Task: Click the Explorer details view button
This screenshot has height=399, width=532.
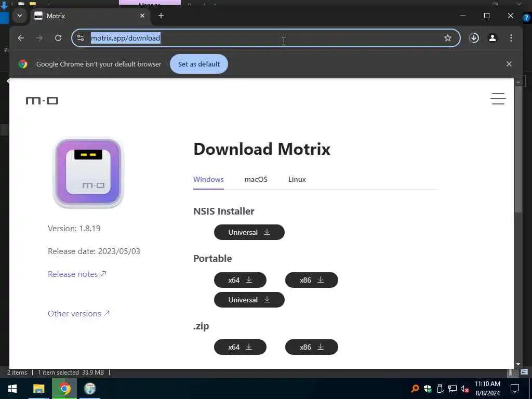Action: (511, 372)
